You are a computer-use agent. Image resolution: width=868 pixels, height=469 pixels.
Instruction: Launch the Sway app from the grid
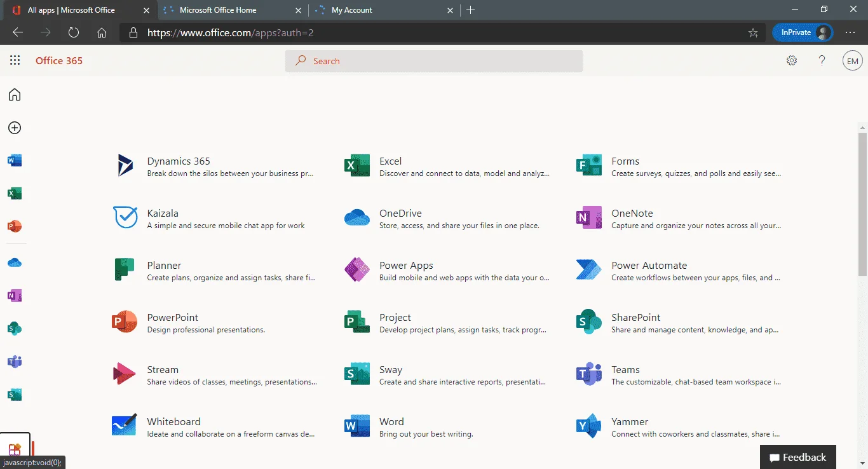pyautogui.click(x=356, y=374)
